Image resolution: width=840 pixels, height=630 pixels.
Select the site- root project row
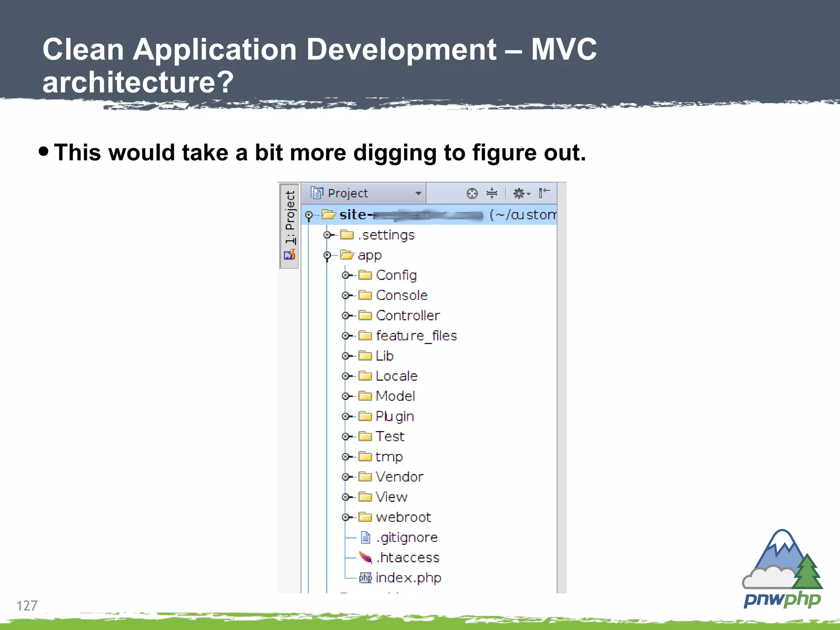tap(429, 215)
